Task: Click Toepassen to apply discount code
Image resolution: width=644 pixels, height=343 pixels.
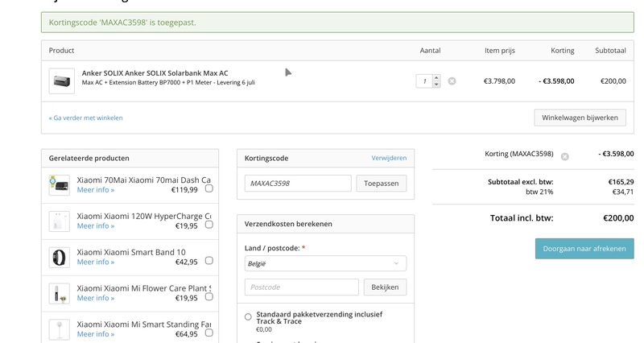Action: pyautogui.click(x=381, y=184)
